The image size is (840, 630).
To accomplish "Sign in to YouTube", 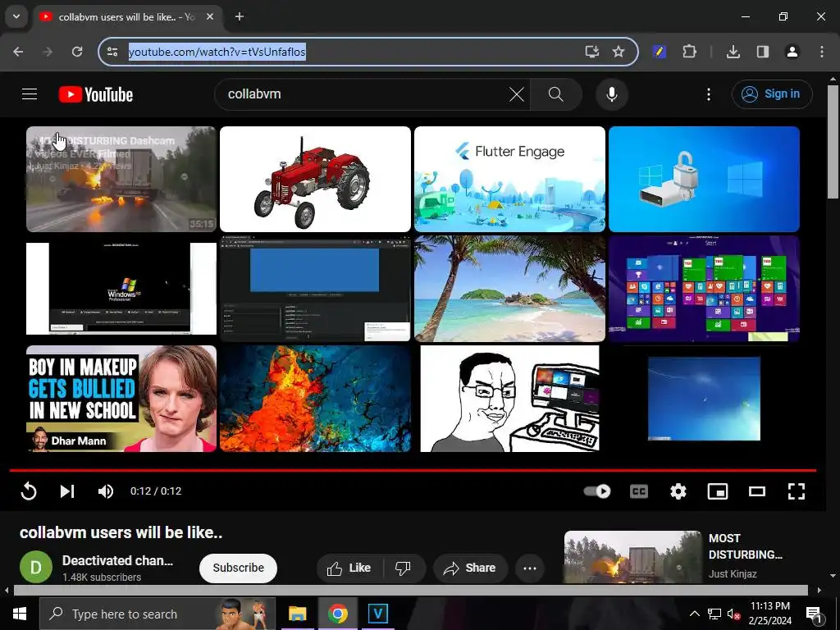I will [772, 94].
